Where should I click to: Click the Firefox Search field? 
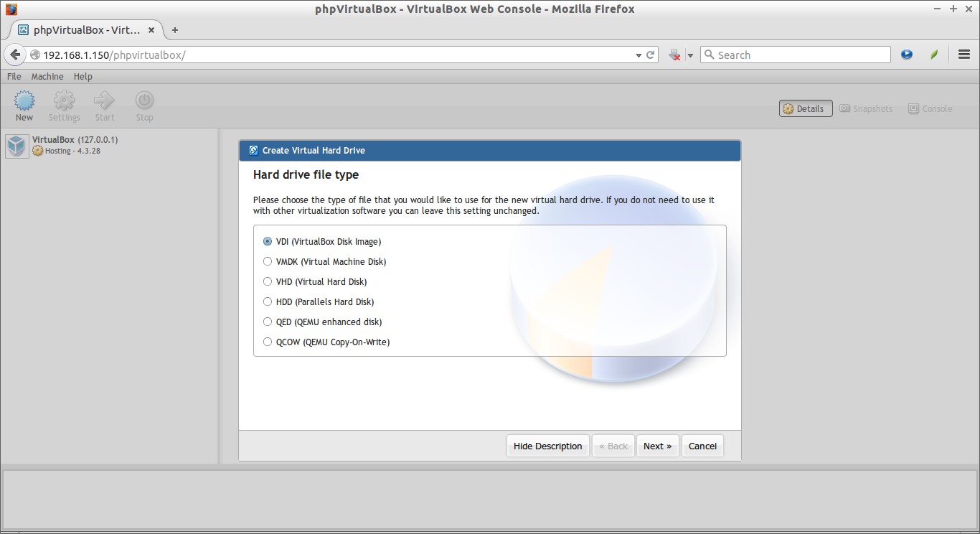[x=795, y=55]
